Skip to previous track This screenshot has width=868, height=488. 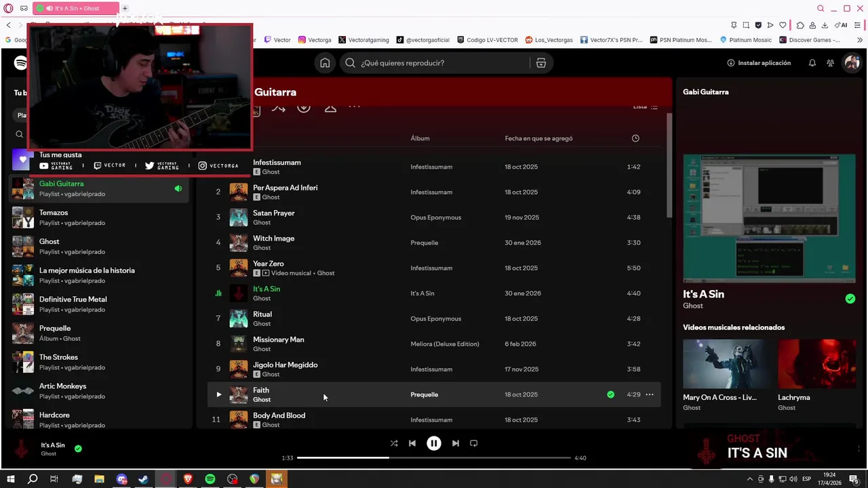[x=412, y=443]
